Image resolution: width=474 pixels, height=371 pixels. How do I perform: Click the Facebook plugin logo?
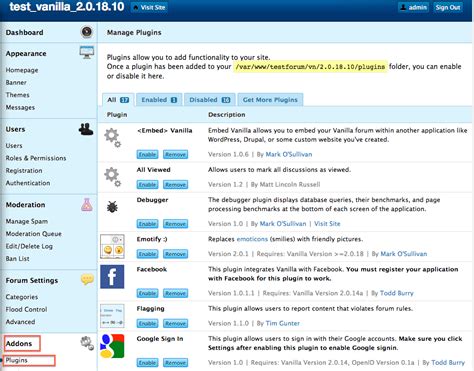click(112, 277)
